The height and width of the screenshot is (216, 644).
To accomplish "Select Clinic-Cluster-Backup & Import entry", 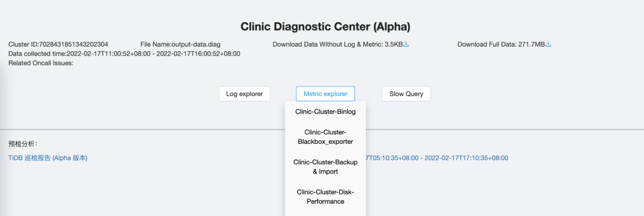I will [x=326, y=166].
